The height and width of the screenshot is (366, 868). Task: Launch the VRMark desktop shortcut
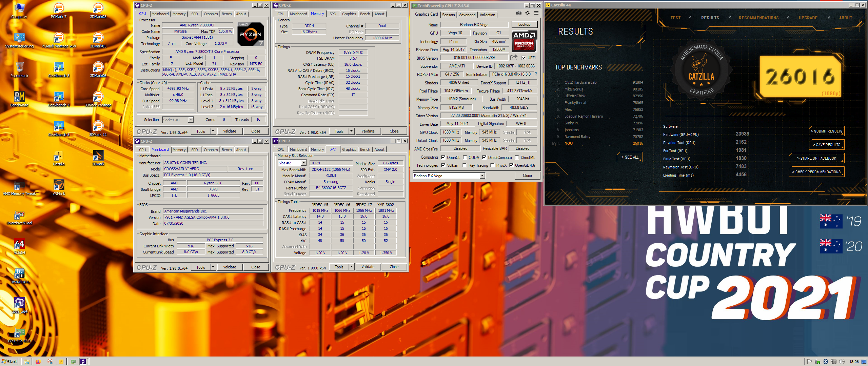pos(59,187)
